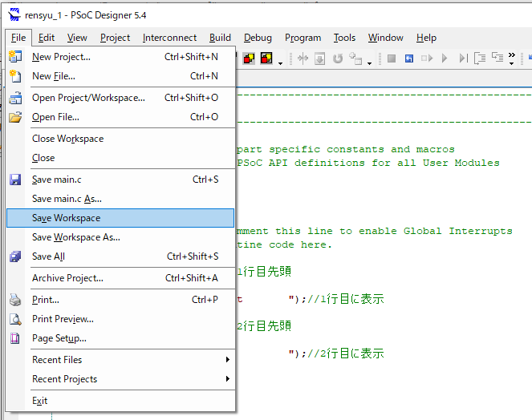Open the build toolbar options dropdown arrow

[280, 63]
